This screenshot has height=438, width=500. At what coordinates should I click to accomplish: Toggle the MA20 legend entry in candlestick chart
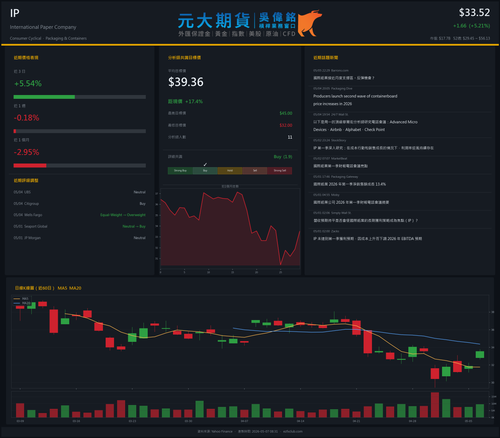coord(22,303)
